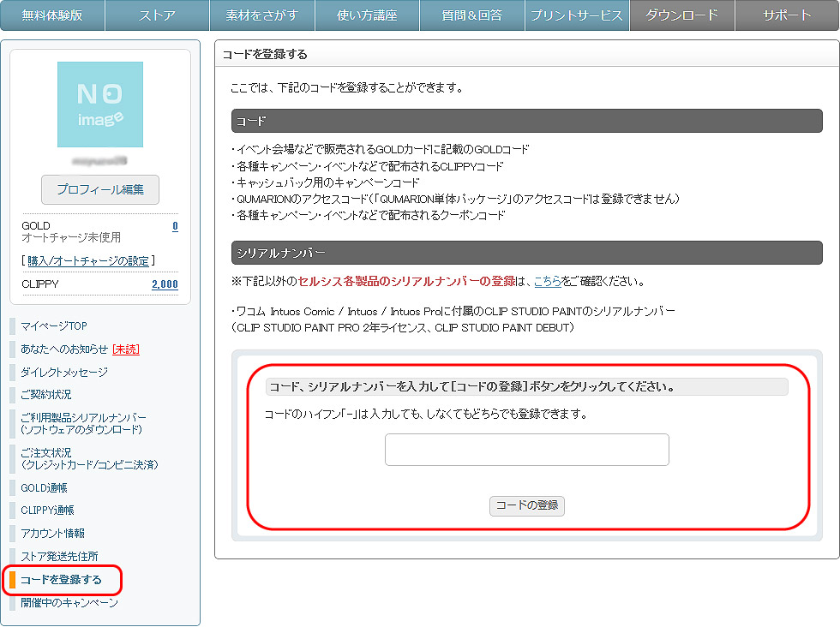This screenshot has width=840, height=627.
Task: Open the 使い方講座 tab
Action: 367,15
